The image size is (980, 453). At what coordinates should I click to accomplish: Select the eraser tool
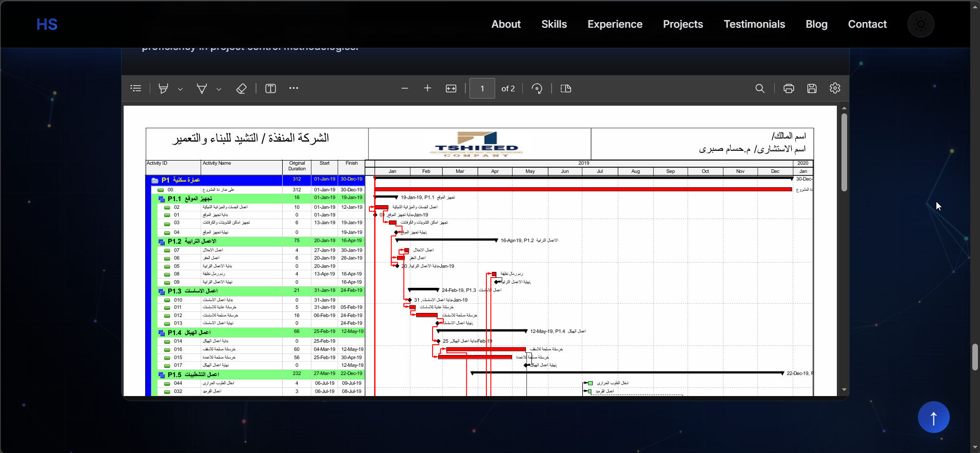pyautogui.click(x=241, y=88)
